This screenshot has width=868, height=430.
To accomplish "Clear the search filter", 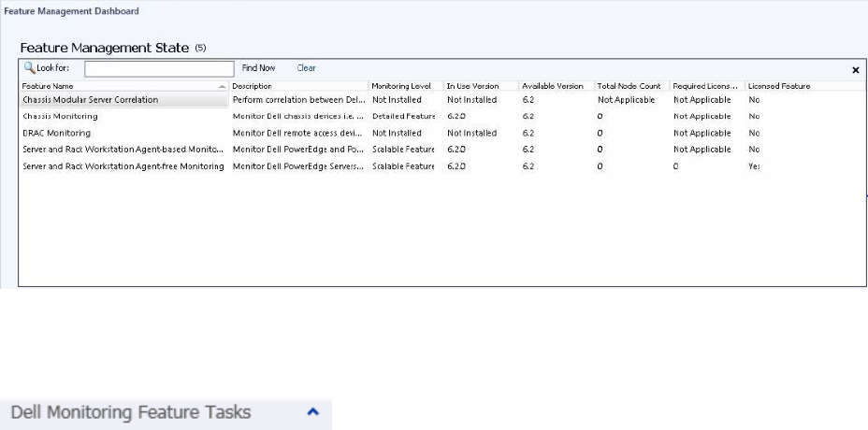I will tap(306, 68).
